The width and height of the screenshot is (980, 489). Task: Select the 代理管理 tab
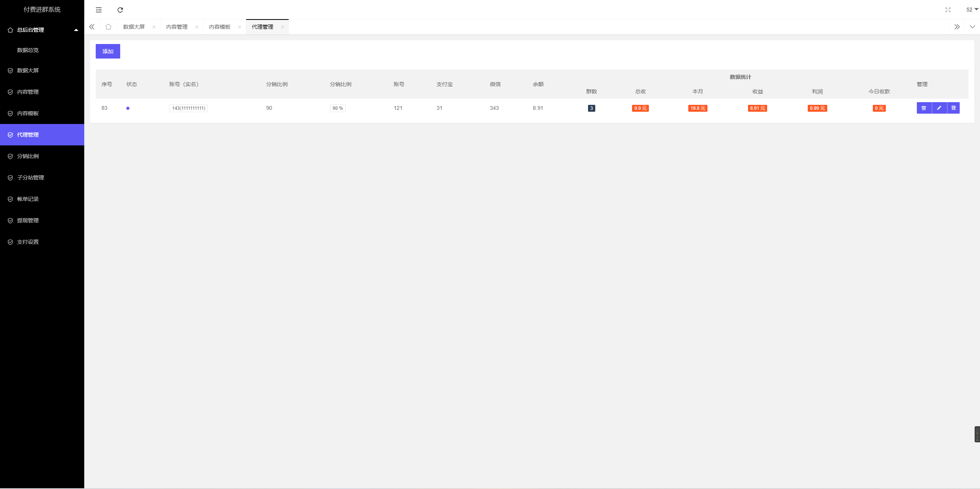click(x=263, y=27)
